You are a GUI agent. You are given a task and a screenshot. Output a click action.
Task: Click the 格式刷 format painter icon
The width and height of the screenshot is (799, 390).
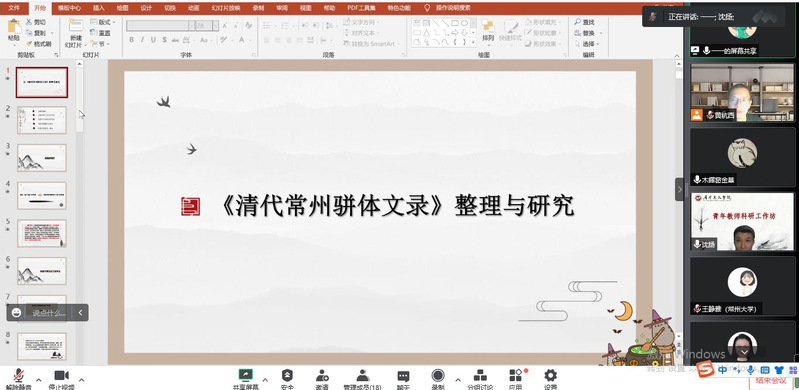tap(29, 44)
